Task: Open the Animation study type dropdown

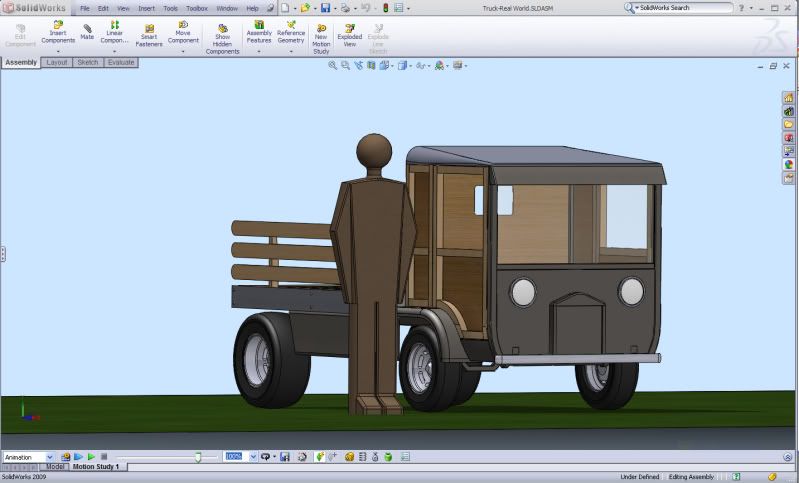Action: pos(50,457)
